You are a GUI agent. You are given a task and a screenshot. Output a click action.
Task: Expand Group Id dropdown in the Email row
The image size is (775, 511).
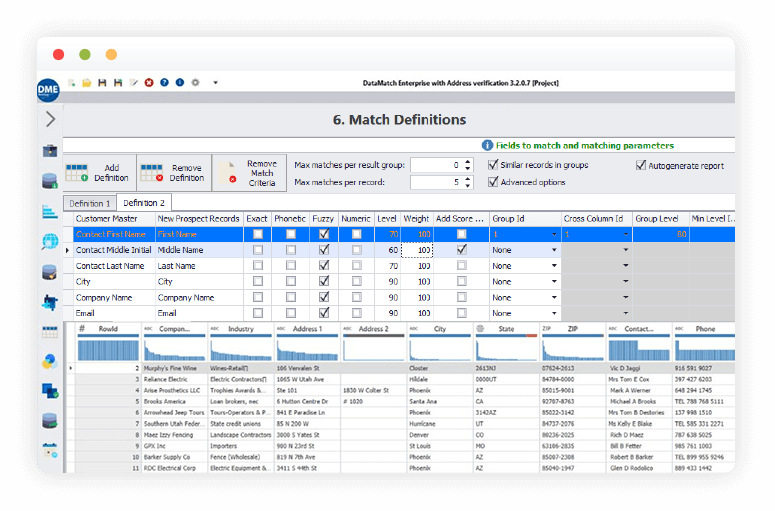553,313
